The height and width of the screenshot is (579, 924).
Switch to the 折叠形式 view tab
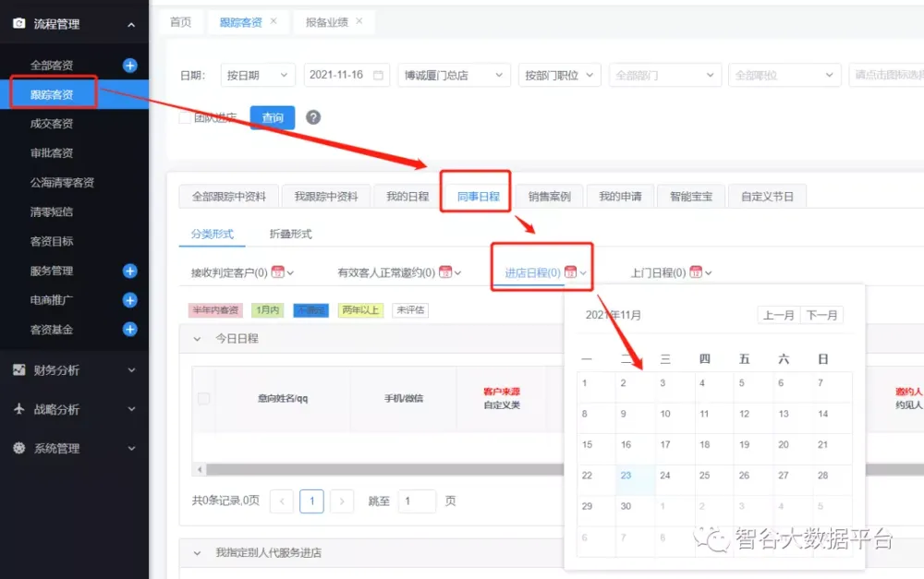(290, 235)
